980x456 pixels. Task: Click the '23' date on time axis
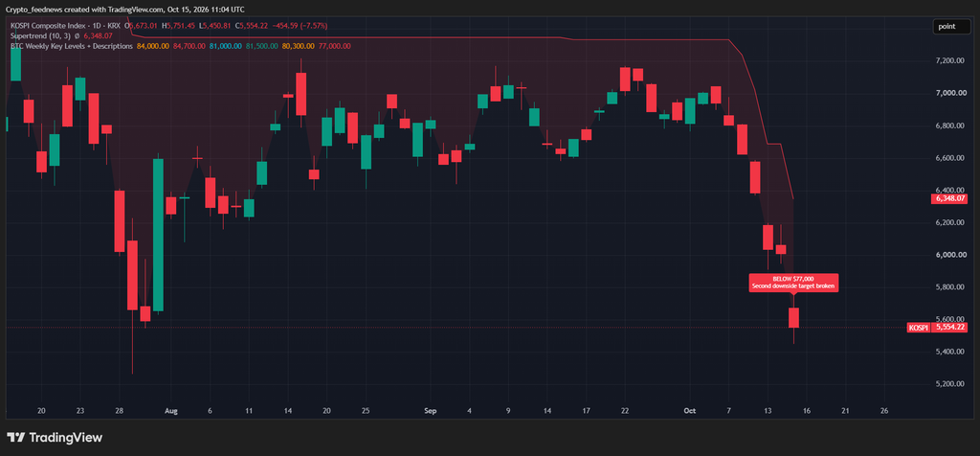tap(80, 411)
